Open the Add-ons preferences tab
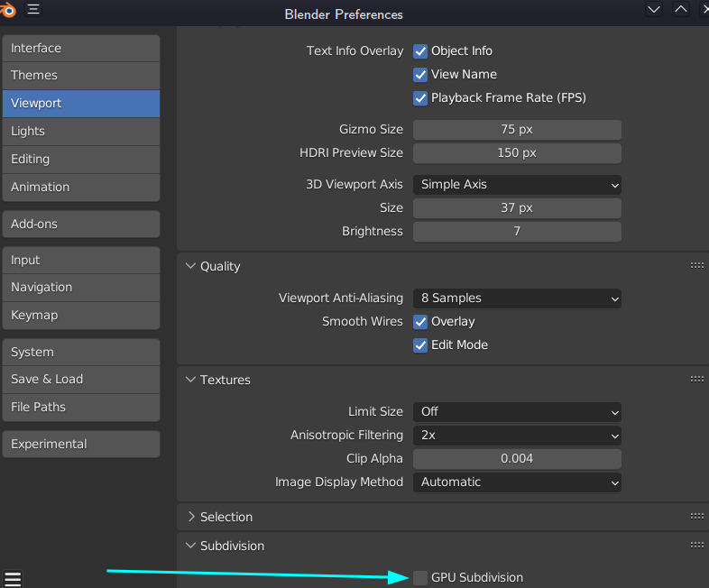The image size is (709, 588). pyautogui.click(x=81, y=225)
